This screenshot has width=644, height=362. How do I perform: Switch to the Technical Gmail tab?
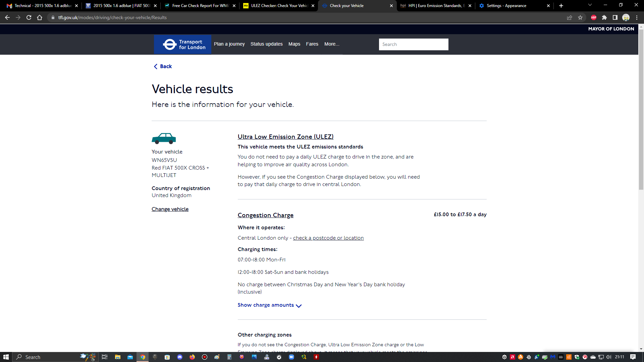pos(42,6)
